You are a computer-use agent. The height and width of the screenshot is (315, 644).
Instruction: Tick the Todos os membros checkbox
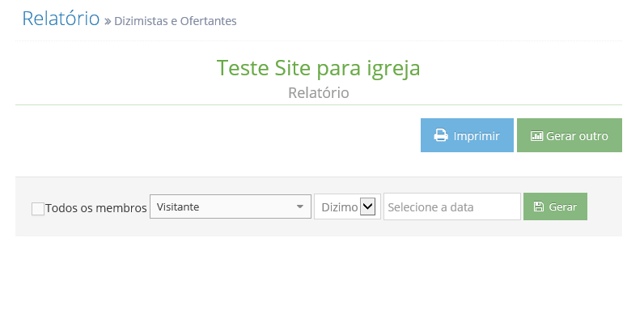(38, 208)
